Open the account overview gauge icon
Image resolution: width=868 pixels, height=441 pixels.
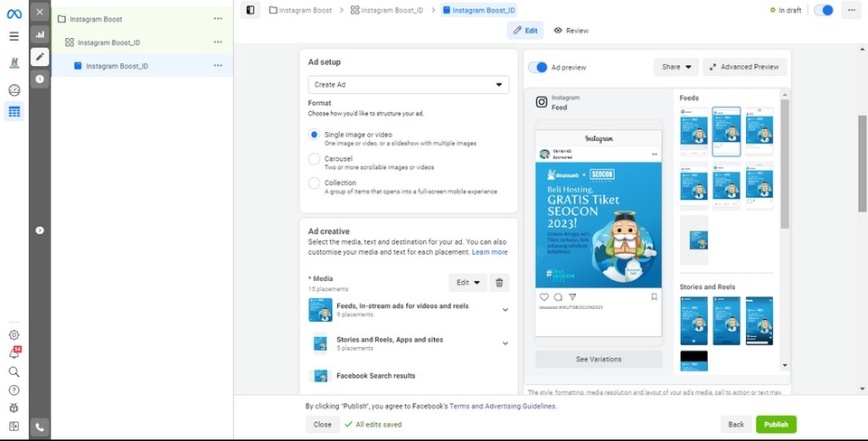[14, 90]
